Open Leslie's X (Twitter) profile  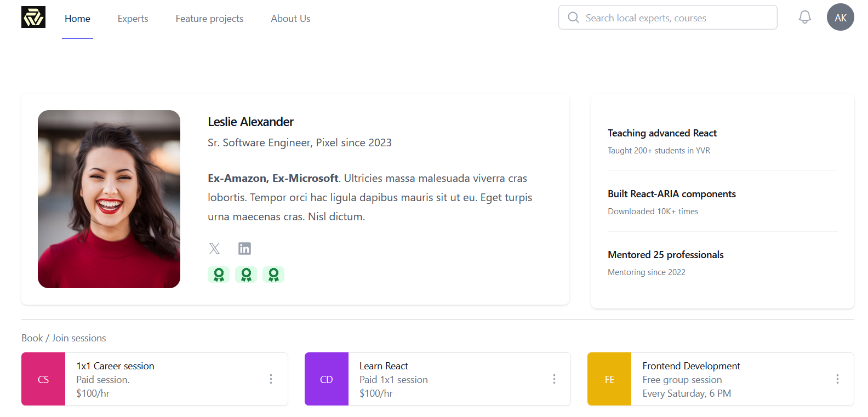(x=214, y=249)
